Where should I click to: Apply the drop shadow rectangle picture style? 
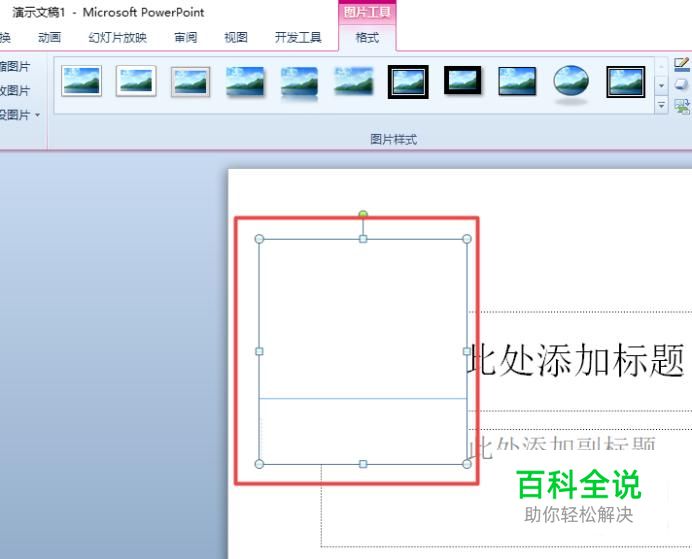pos(245,81)
